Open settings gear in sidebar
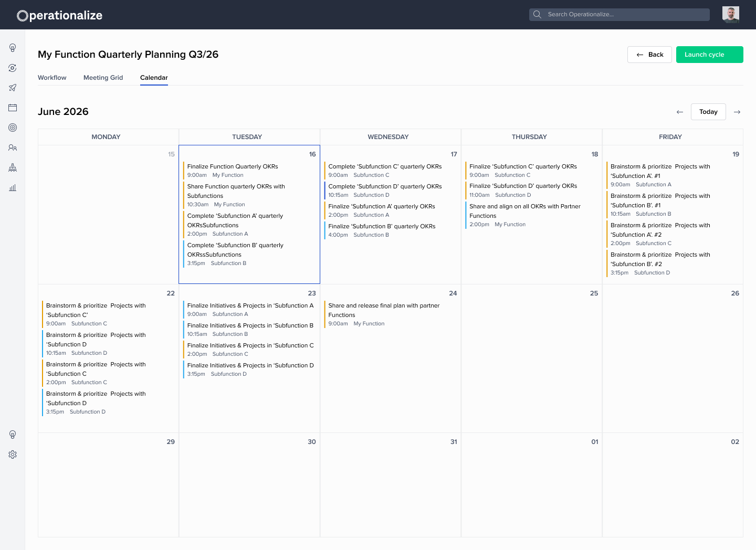756x550 pixels. tap(13, 454)
